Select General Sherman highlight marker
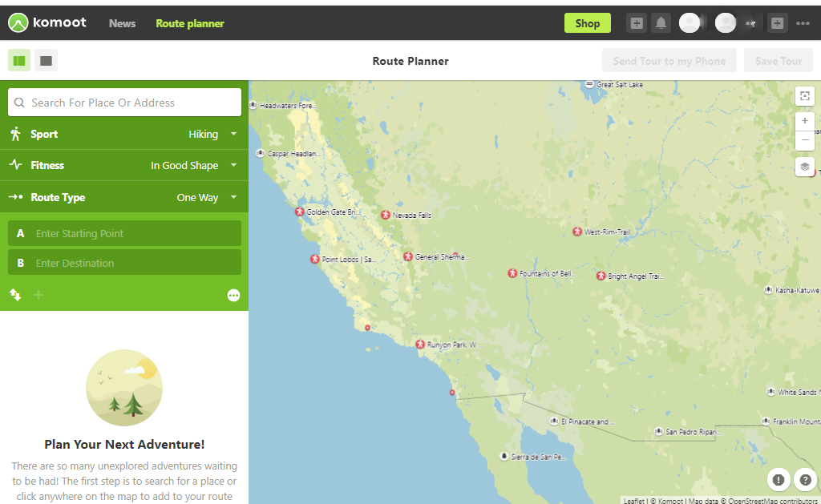Image resolution: width=821 pixels, height=504 pixels. (408, 256)
